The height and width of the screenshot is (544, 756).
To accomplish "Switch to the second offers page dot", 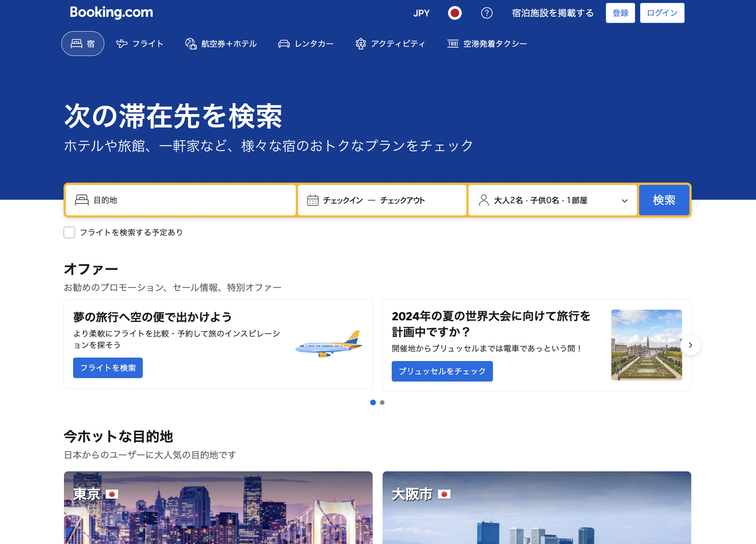I will [383, 402].
